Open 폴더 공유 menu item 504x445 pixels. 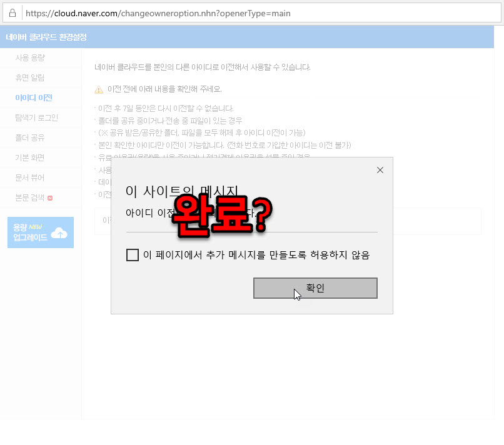[30, 138]
